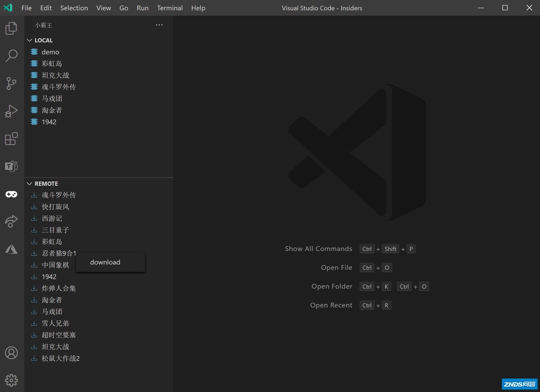Screen dimensions: 540x392
Task: Select remote game 超时空要塞
Action: click(99, 335)
